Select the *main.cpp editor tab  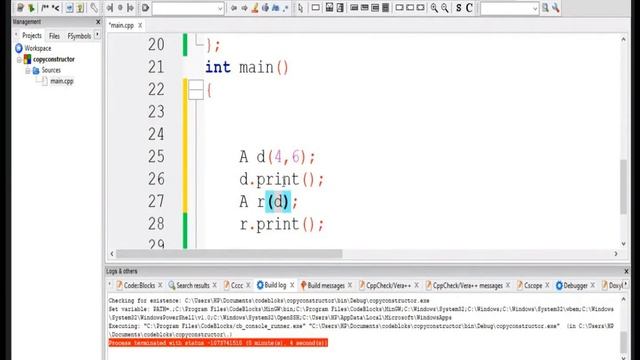[x=121, y=25]
